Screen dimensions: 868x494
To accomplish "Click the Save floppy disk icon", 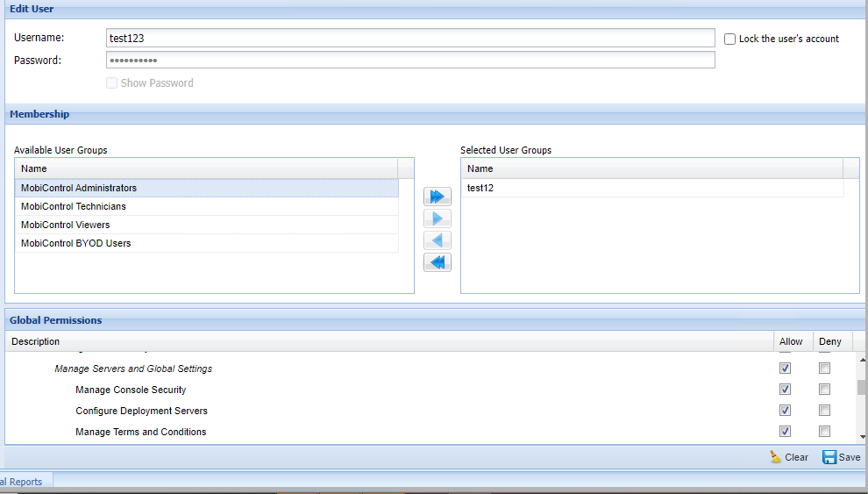I will [x=829, y=457].
